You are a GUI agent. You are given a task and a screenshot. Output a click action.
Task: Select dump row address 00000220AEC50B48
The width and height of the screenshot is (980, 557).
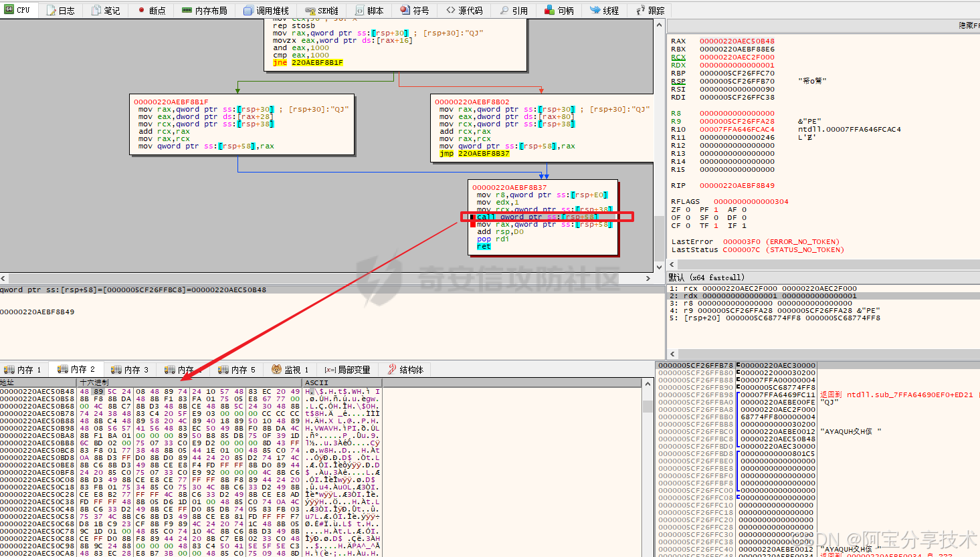click(37, 391)
